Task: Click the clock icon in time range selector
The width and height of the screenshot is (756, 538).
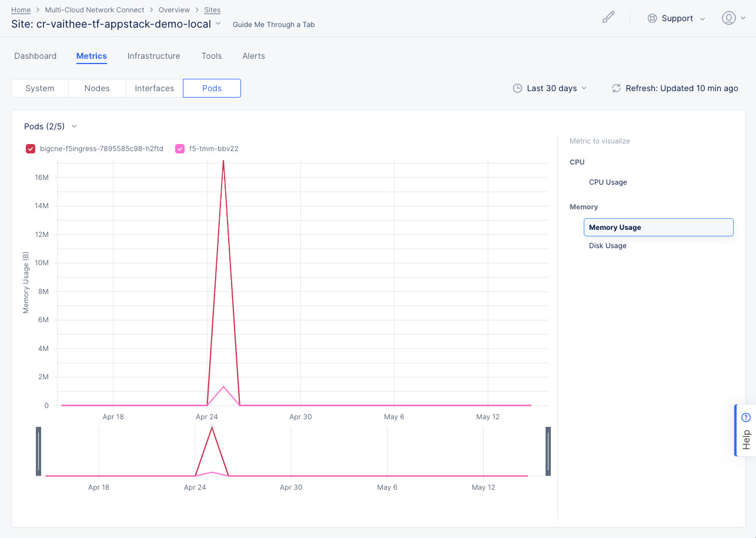Action: (517, 88)
